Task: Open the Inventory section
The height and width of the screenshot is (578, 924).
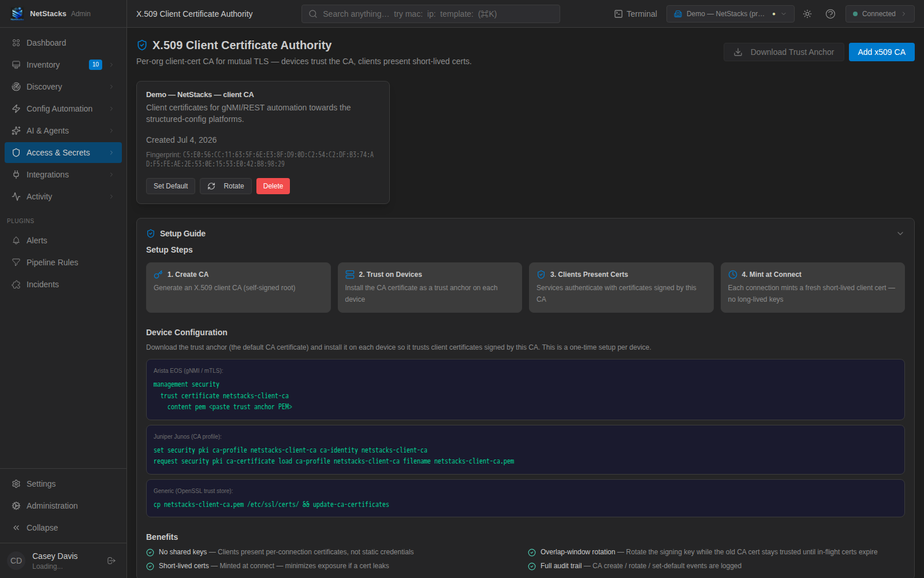Action: point(63,65)
